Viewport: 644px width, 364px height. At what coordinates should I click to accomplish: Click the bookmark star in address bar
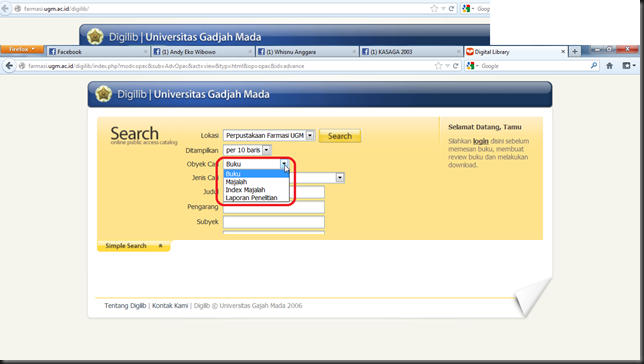point(438,66)
